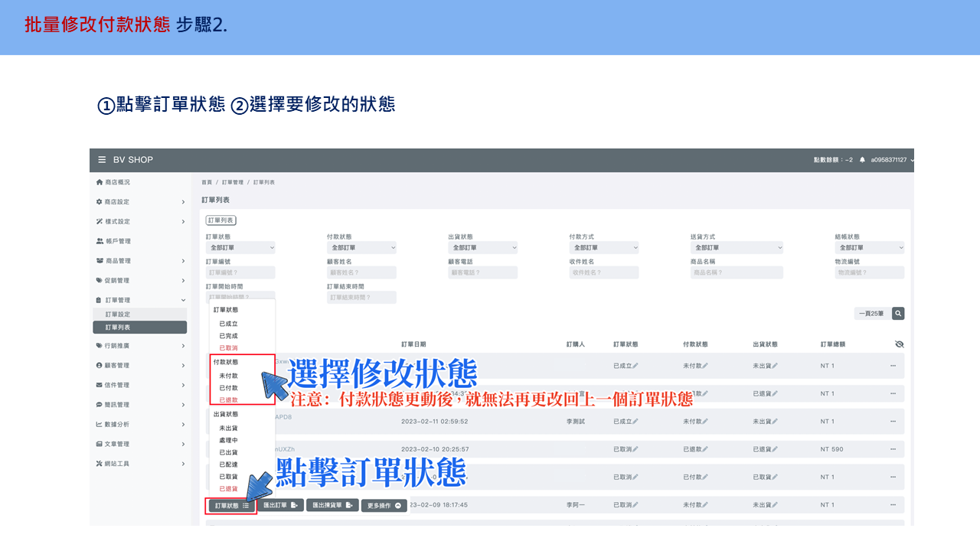The height and width of the screenshot is (551, 980).
Task: Focus the 顧客姓名 input field
Action: (361, 272)
